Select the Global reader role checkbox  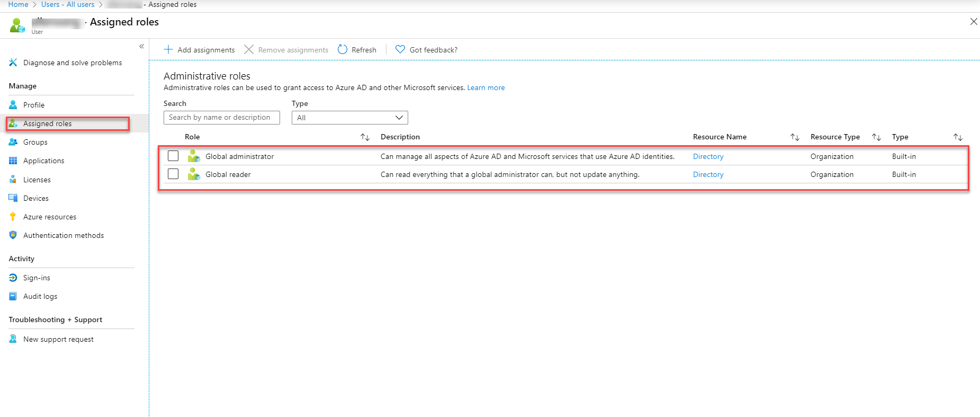coord(173,174)
